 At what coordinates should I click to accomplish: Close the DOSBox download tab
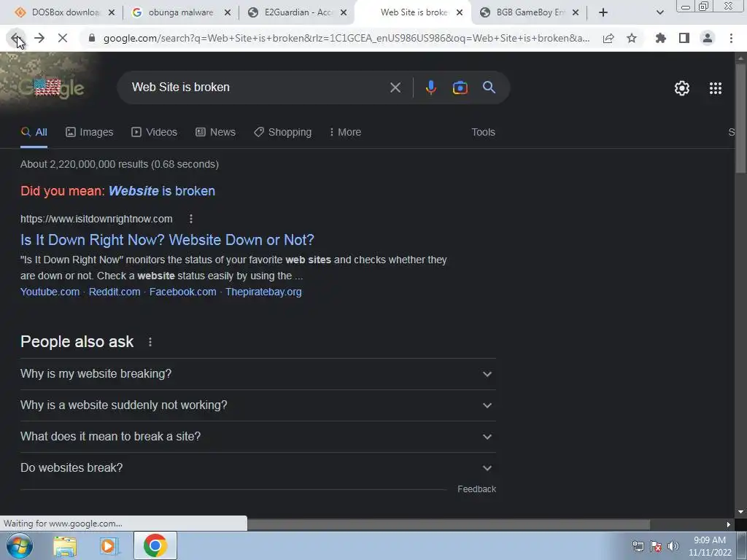coord(112,12)
